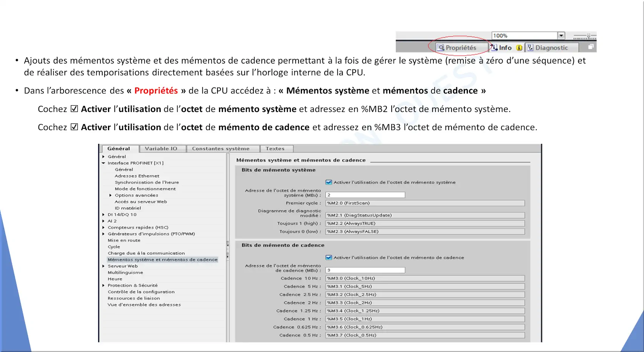Expand the Protection & Sécurité node
The height and width of the screenshot is (352, 644).
click(x=103, y=285)
